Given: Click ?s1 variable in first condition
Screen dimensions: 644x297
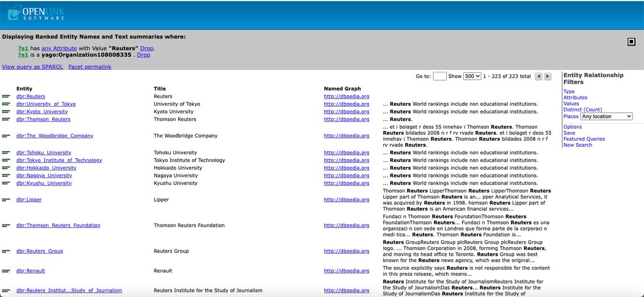Looking at the screenshot, I should coord(23,48).
